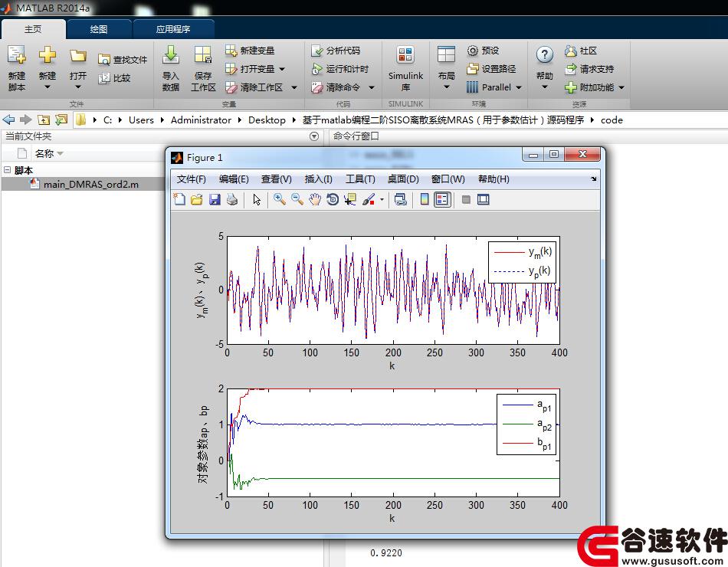Expand Clear Commands (清除命令) dropdown
The height and width of the screenshot is (567, 728).
pyautogui.click(x=372, y=87)
